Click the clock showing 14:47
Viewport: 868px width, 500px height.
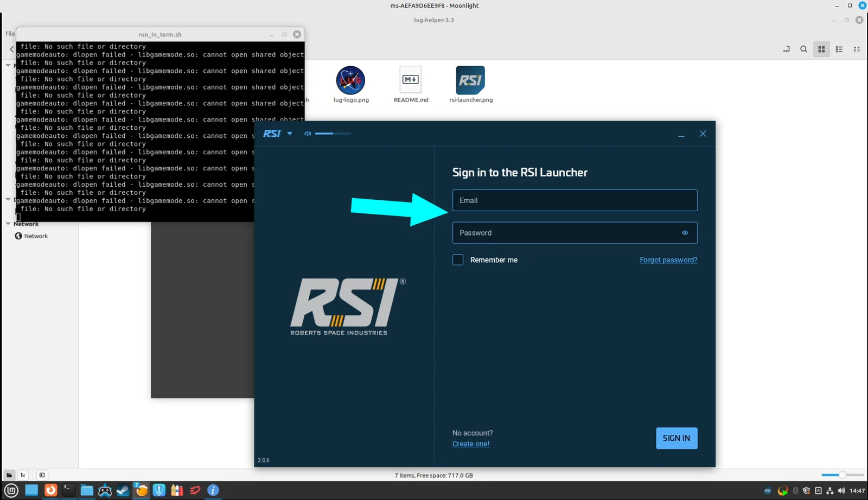click(x=857, y=491)
